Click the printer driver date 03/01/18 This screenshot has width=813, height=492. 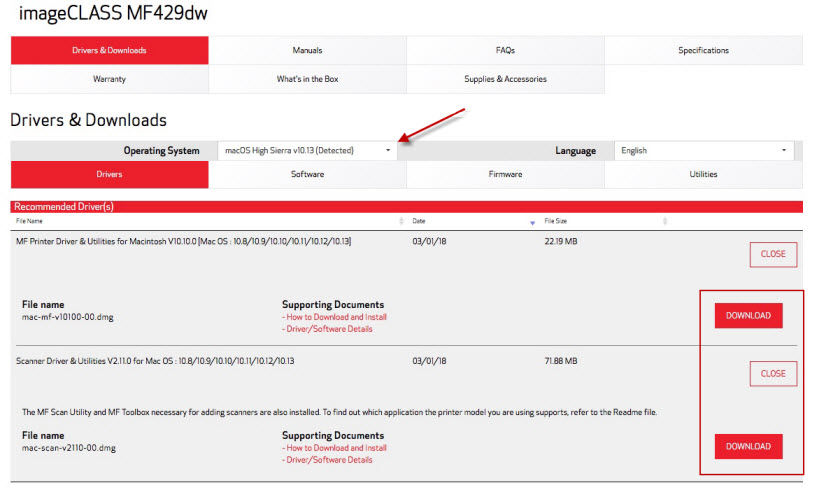click(x=429, y=242)
